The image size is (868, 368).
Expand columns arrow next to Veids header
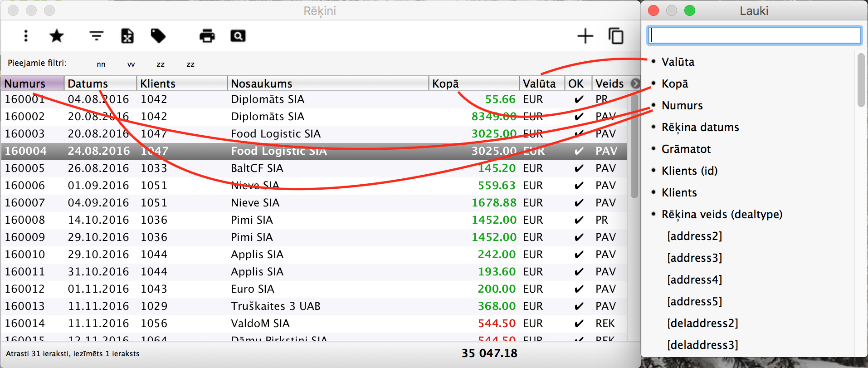[635, 83]
